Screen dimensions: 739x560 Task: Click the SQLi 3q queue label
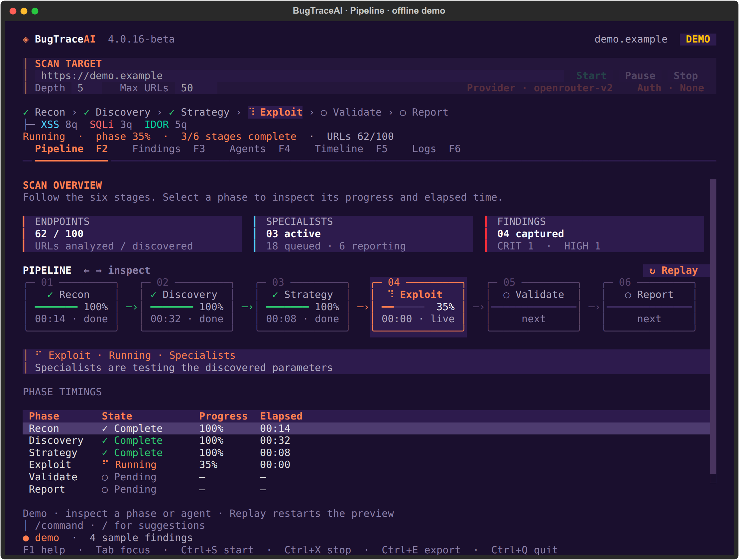pos(111,125)
